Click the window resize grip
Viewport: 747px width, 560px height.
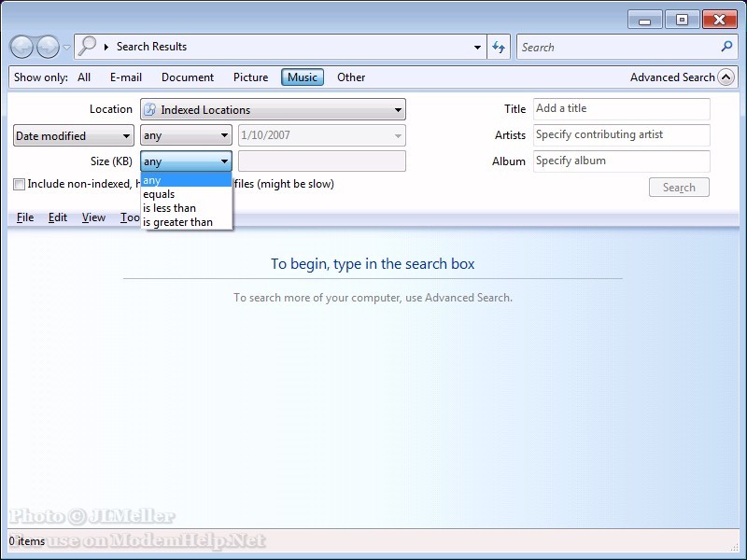click(734, 548)
